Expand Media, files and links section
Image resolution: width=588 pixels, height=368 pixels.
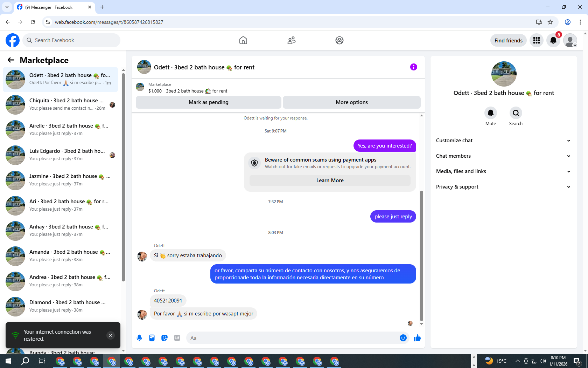pyautogui.click(x=504, y=171)
